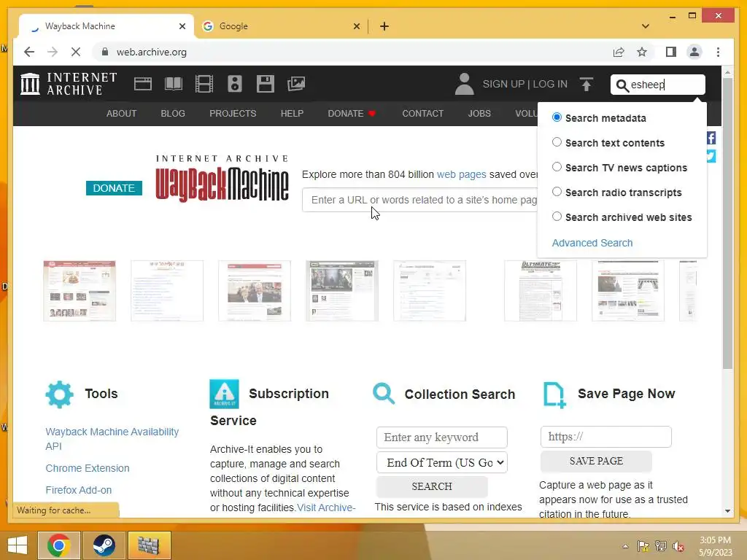Open the Audio speaker icon
Screen dimensions: 747x560
point(235,84)
